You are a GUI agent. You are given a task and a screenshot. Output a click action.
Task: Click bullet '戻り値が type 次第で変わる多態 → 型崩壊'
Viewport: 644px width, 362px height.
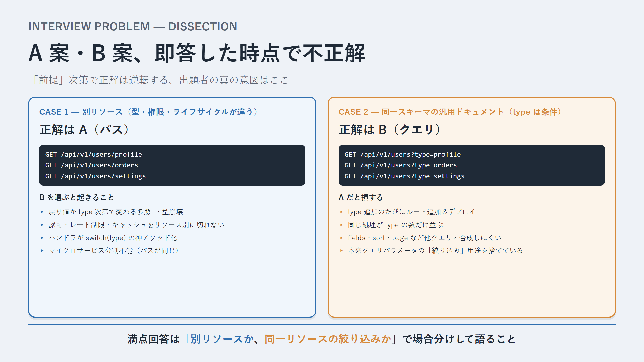click(x=116, y=212)
